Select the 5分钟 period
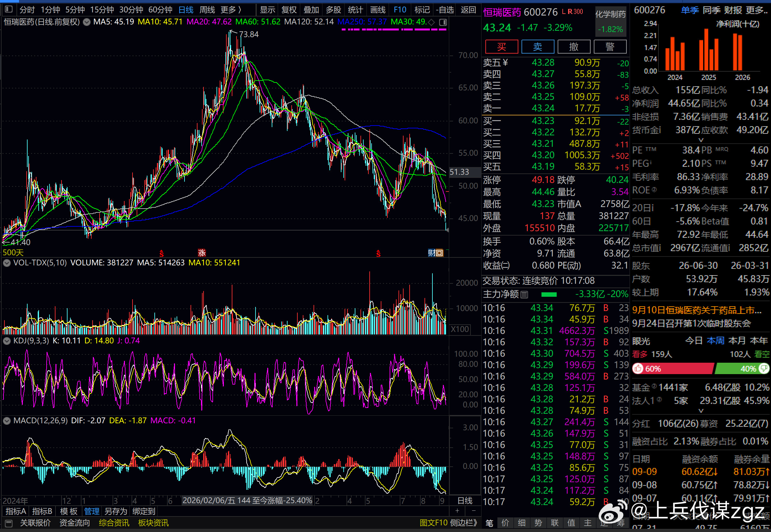 (75, 10)
